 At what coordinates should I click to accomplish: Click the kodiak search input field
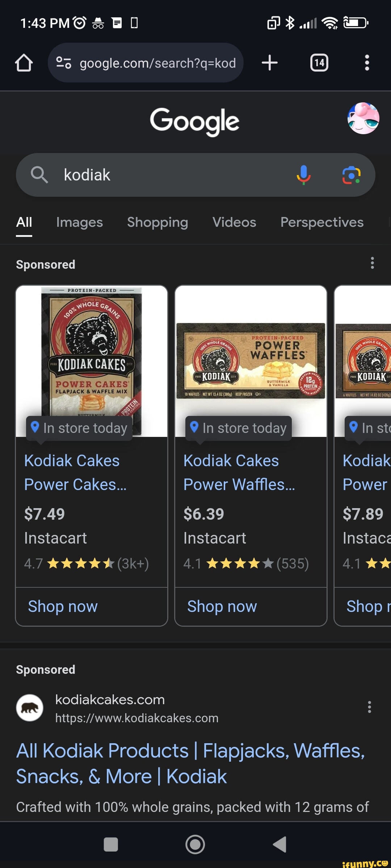tap(174, 175)
